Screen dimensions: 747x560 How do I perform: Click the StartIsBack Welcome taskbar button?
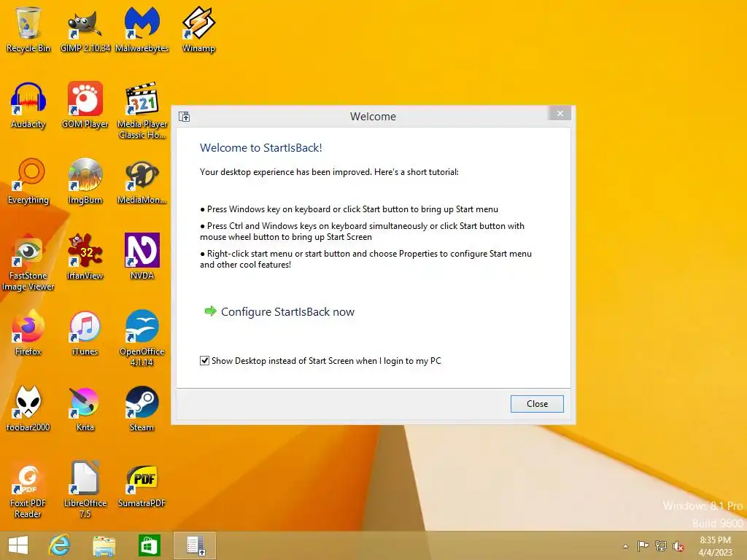click(195, 545)
